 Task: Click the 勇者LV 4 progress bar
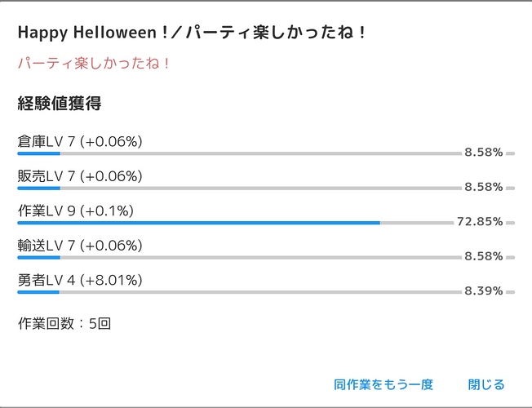266,292
